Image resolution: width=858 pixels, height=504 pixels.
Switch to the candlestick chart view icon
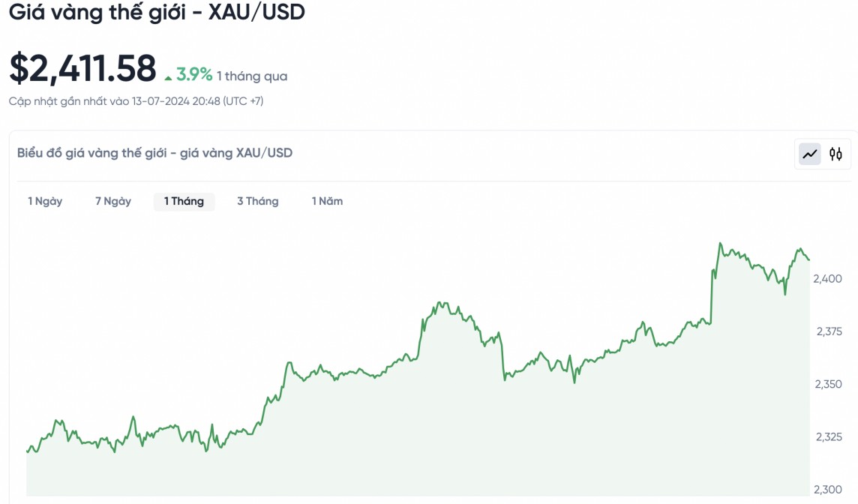(x=835, y=154)
